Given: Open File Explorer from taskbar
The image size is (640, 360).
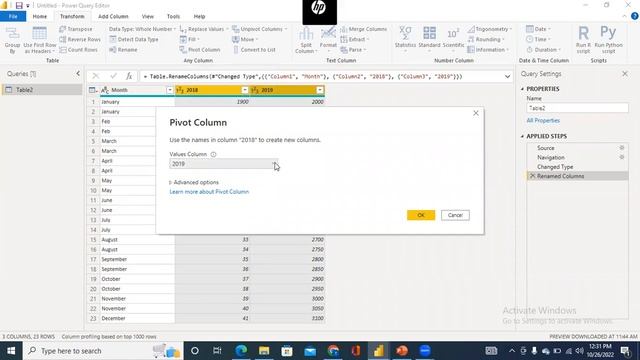Looking at the screenshot, I should click(x=264, y=351).
